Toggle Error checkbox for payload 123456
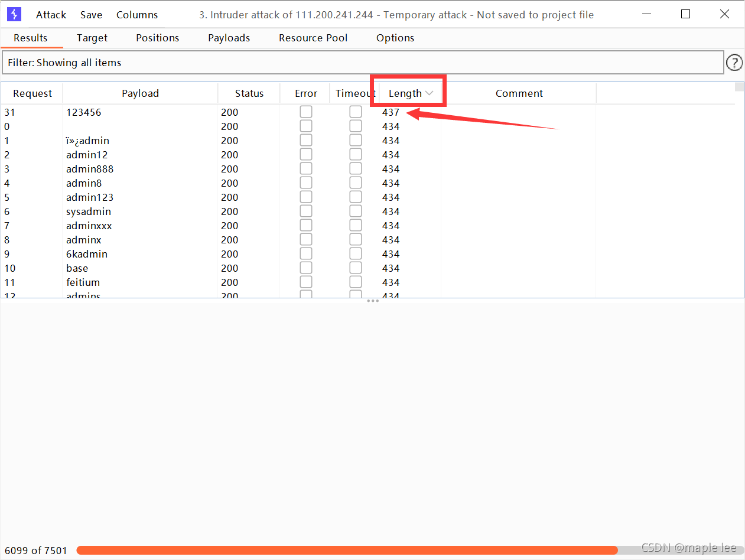The image size is (745, 560). click(306, 112)
